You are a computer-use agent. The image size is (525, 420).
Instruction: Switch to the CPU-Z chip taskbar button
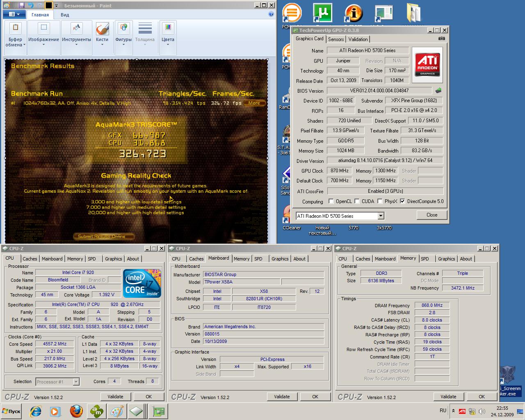pyautogui.click(x=137, y=411)
